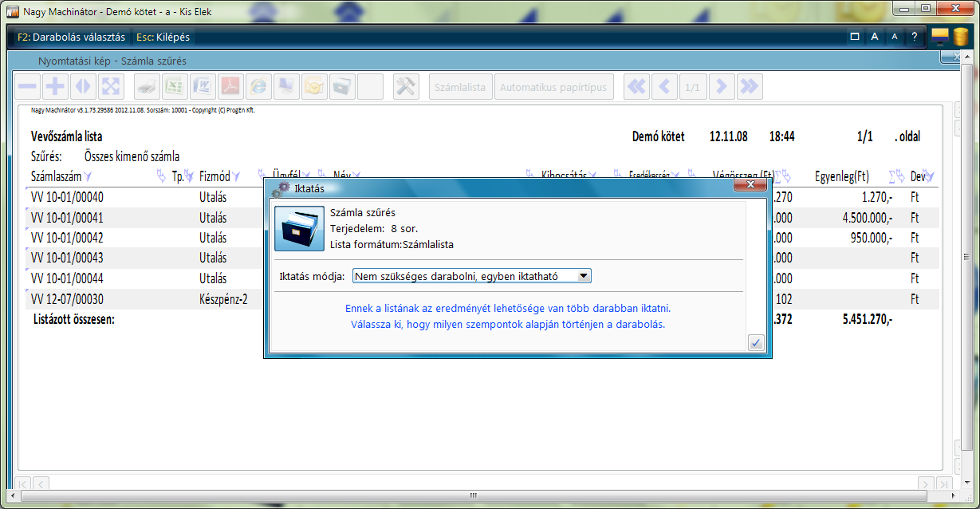Send the list by email envelope icon
The width and height of the screenshot is (980, 509).
tap(314, 87)
